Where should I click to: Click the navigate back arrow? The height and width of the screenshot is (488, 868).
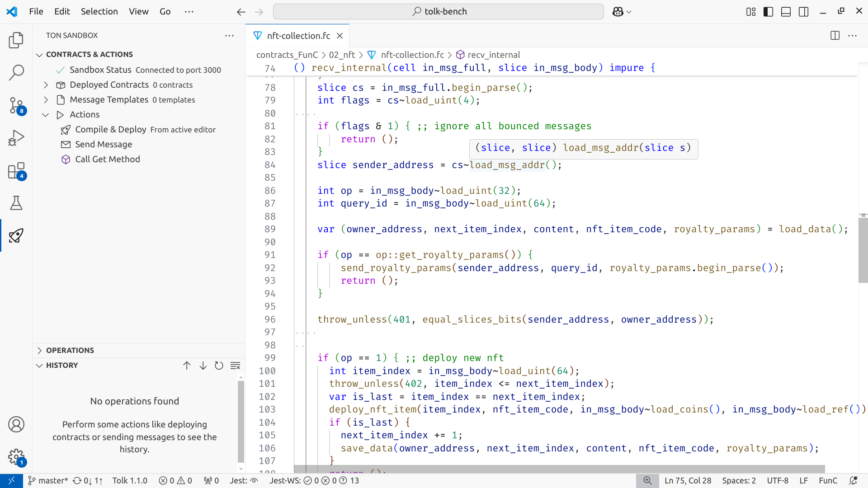pos(241,12)
